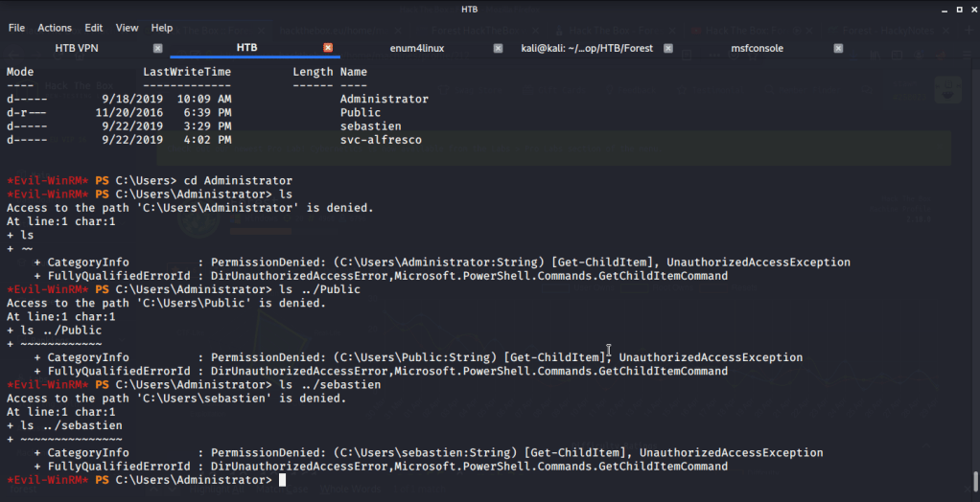Close the msfconsole tab
980x502 pixels.
click(838, 48)
